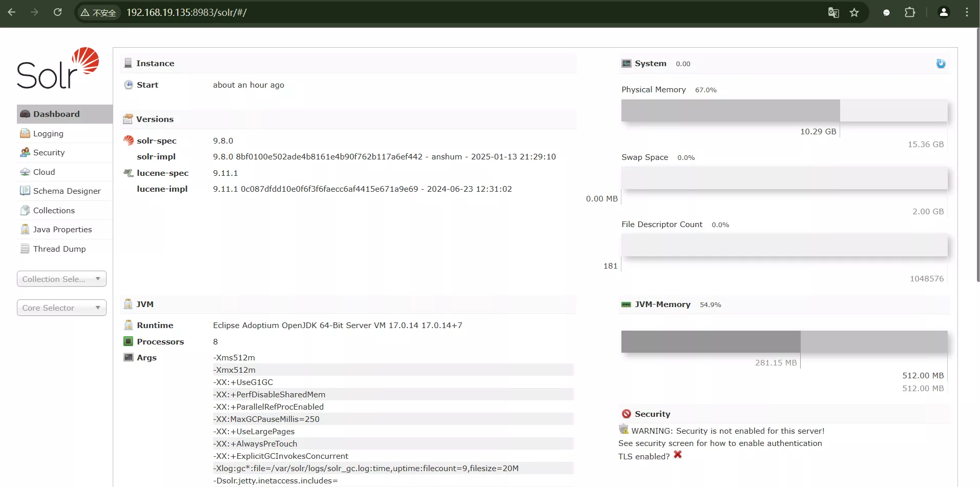Click the Solr logo
980x487 pixels.
click(58, 68)
